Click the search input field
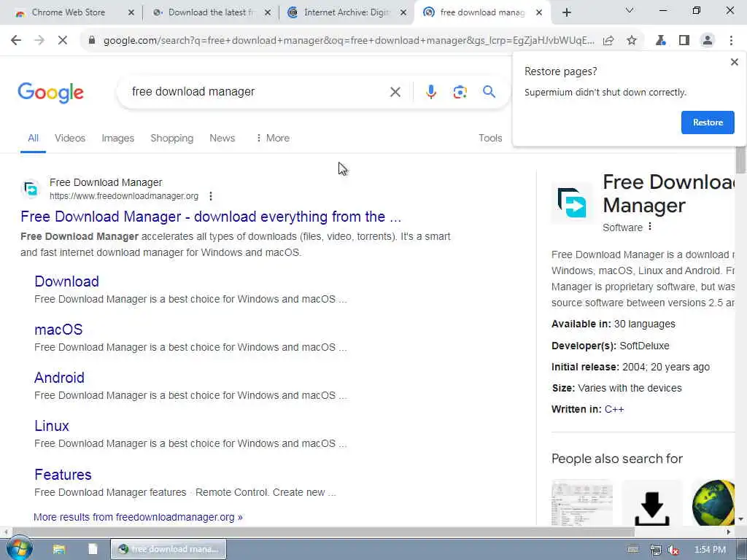 pyautogui.click(x=258, y=91)
